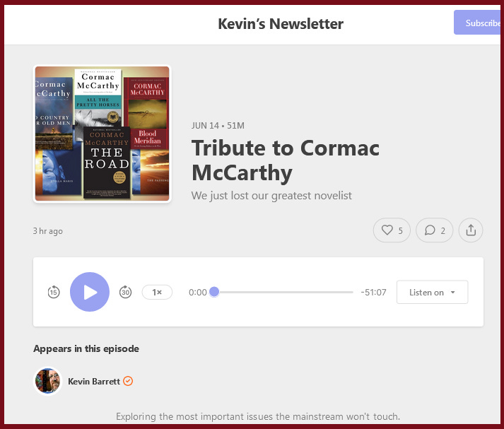Screen dimensions: 504x429
Task: Click the audio progress slider handle
Action: (x=214, y=292)
